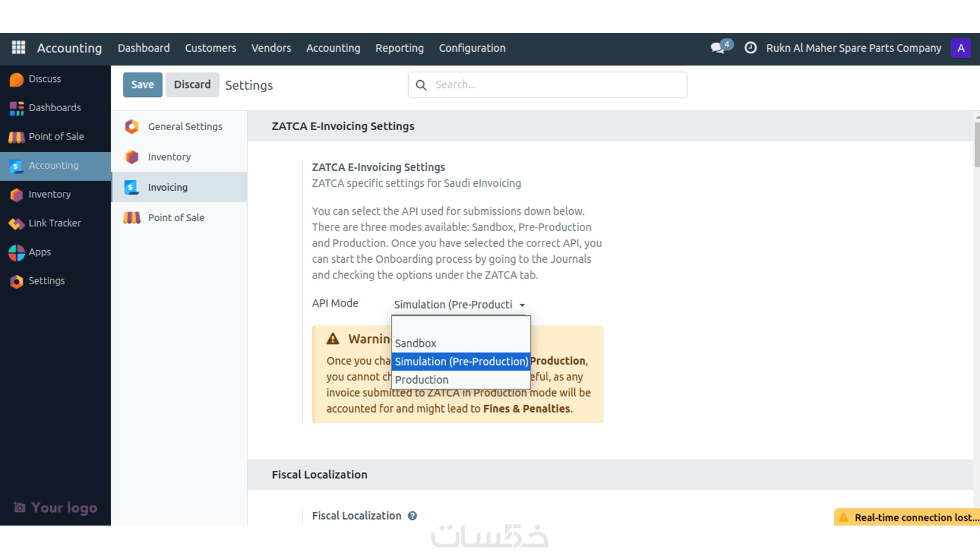Viewport: 980px width, 559px height.
Task: Open the conversations chat icon
Action: click(x=718, y=48)
